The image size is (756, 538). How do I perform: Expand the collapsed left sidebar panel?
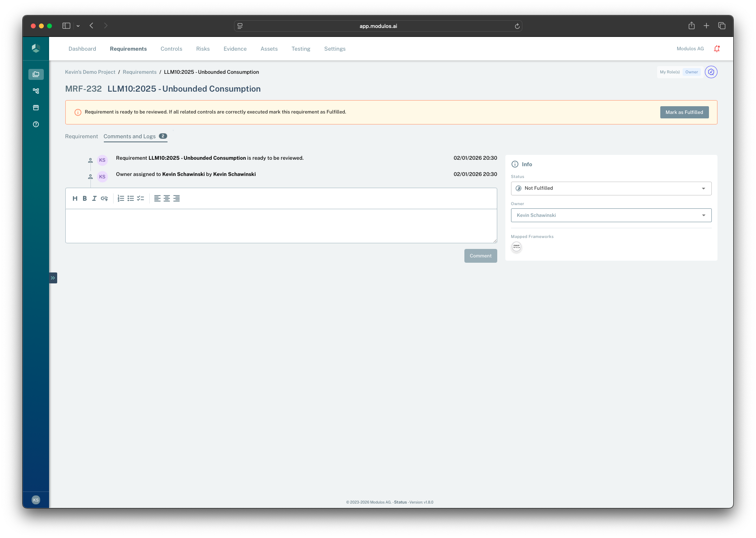(53, 278)
